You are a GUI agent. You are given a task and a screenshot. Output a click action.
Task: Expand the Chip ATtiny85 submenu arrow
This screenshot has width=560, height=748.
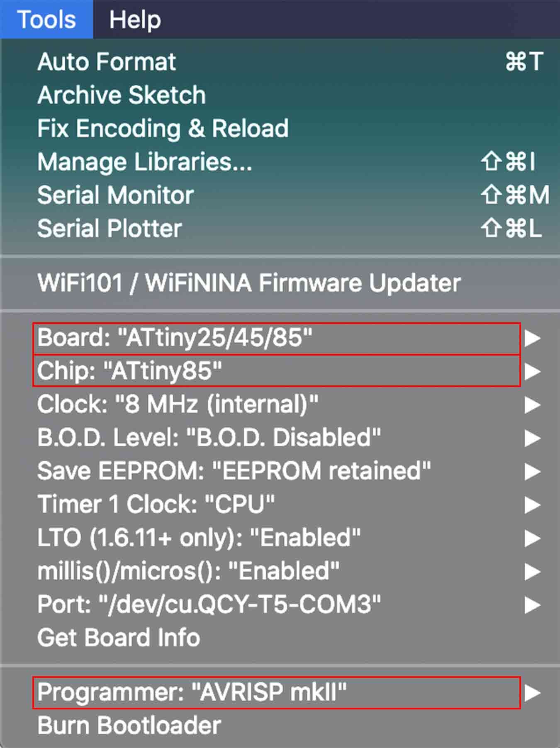(532, 371)
